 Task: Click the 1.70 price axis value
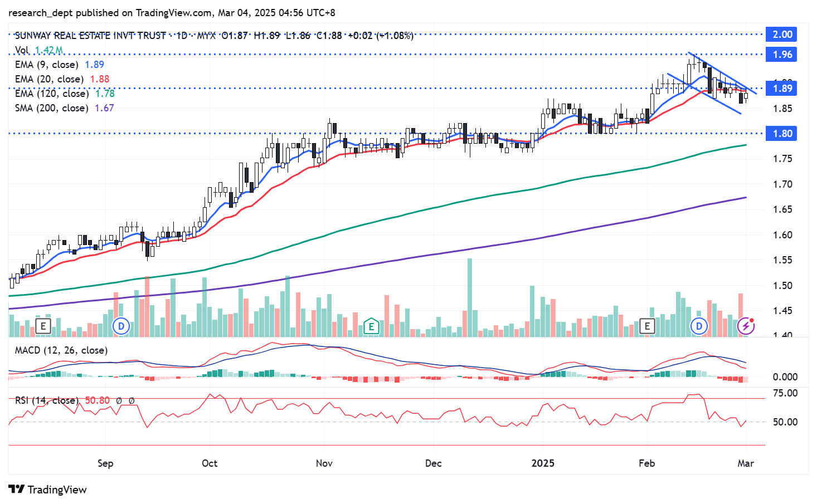click(782, 184)
